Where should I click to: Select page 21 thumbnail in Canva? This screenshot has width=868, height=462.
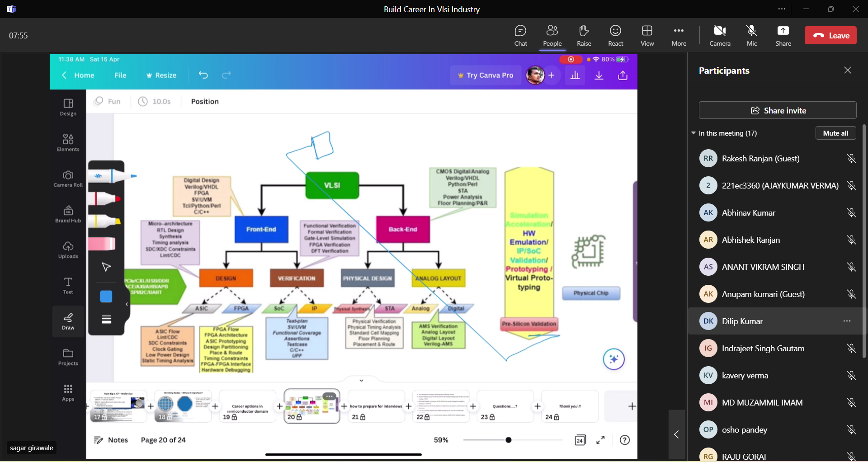point(376,405)
